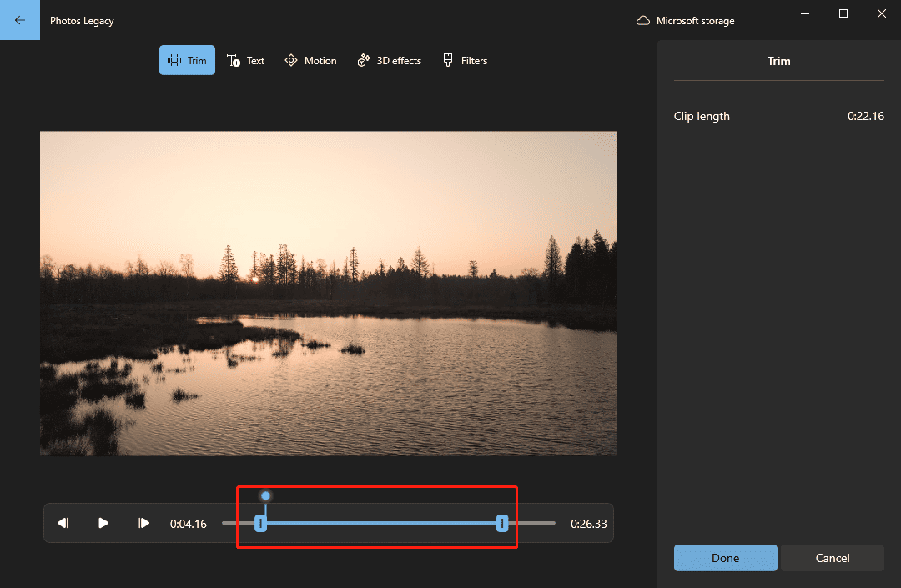This screenshot has height=588, width=901.
Task: Click the Clip length label
Action: click(702, 116)
